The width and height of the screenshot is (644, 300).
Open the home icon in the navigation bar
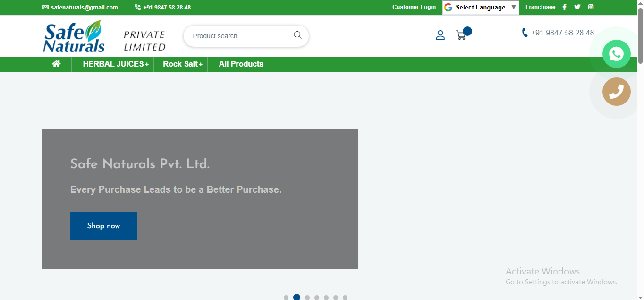[x=57, y=64]
